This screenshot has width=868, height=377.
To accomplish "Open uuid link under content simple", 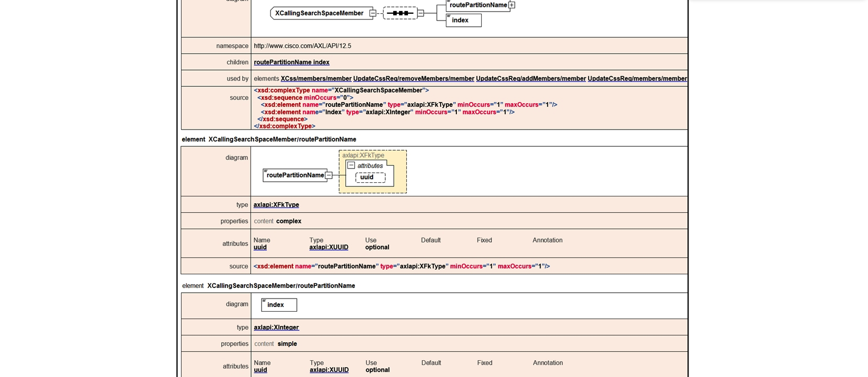I will point(261,370).
